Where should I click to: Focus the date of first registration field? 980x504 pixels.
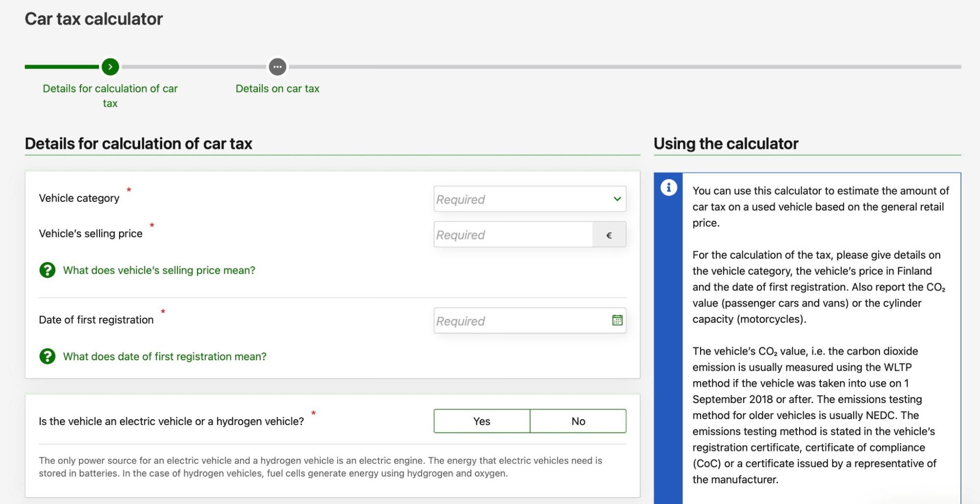pos(520,321)
